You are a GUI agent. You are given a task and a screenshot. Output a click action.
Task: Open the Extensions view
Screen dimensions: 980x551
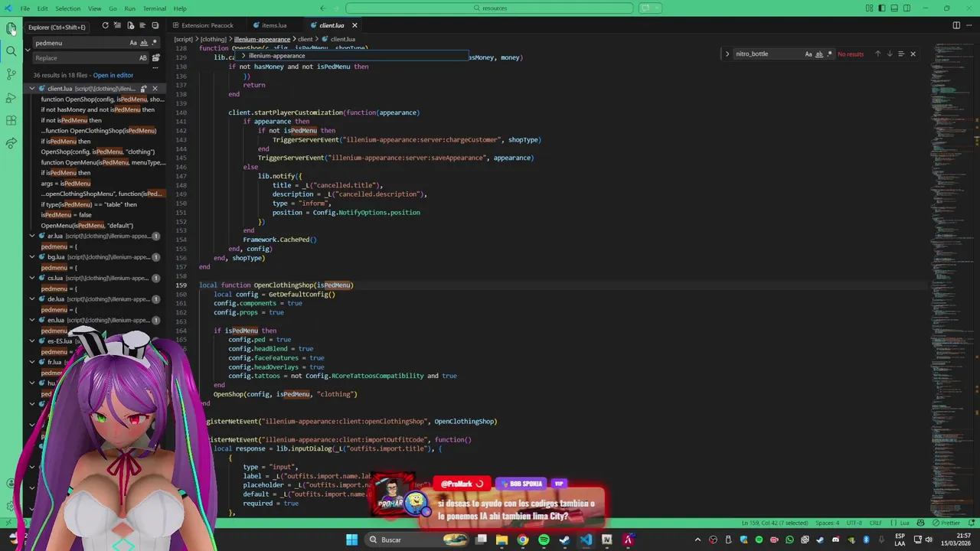coord(11,120)
